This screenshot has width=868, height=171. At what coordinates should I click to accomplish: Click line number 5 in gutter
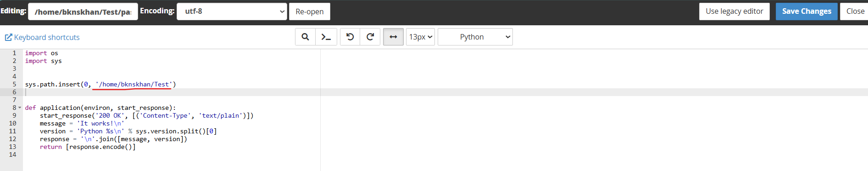[14, 84]
